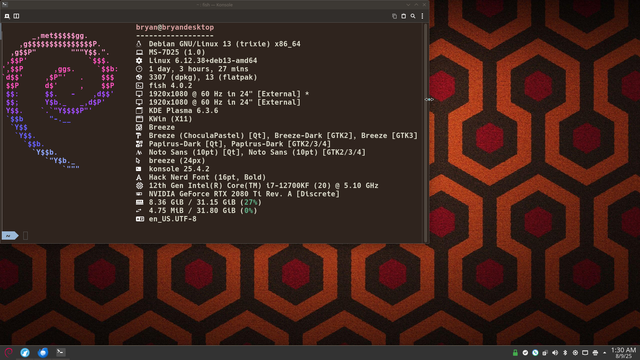Click the '8.36 GiB / 31.15 GiB' memory line

(205, 202)
